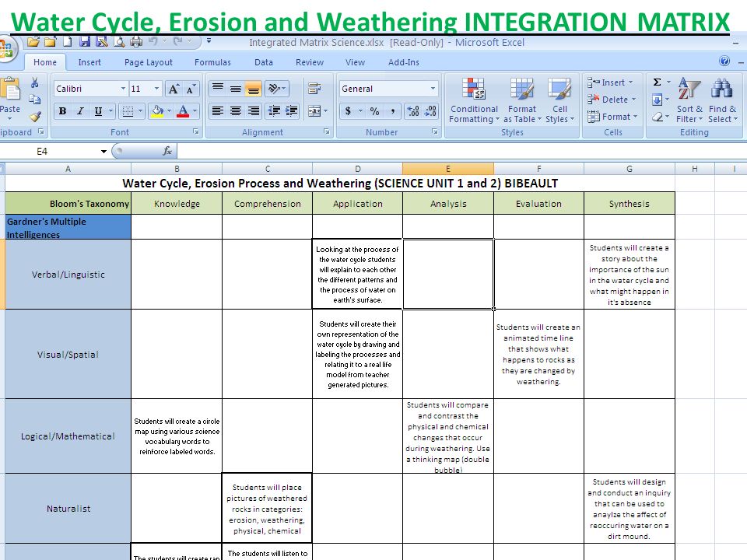This screenshot has height=560, width=747.
Task: Select column E header
Action: pos(448,169)
